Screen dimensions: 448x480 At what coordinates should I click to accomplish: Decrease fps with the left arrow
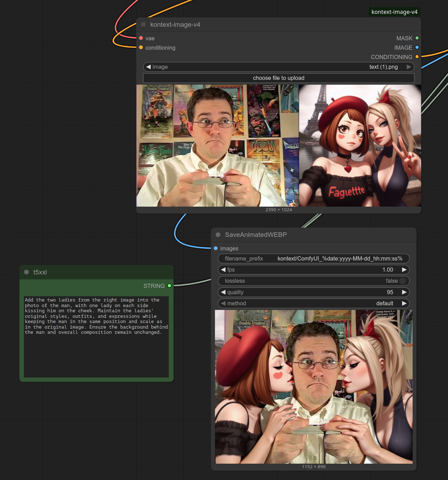pyautogui.click(x=223, y=270)
